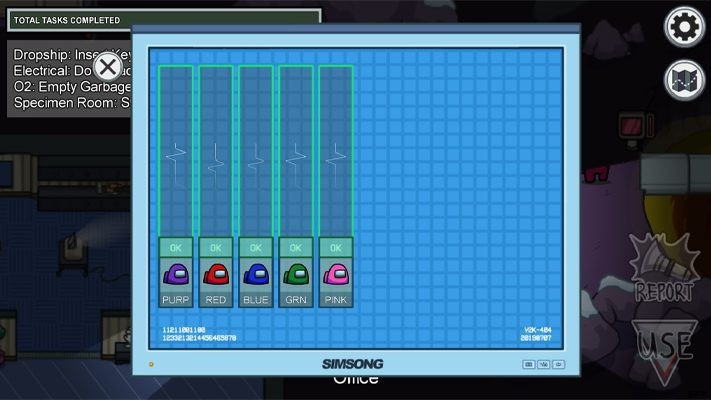Click the V2K-404 version text
The width and height of the screenshot is (711, 400).
(538, 330)
